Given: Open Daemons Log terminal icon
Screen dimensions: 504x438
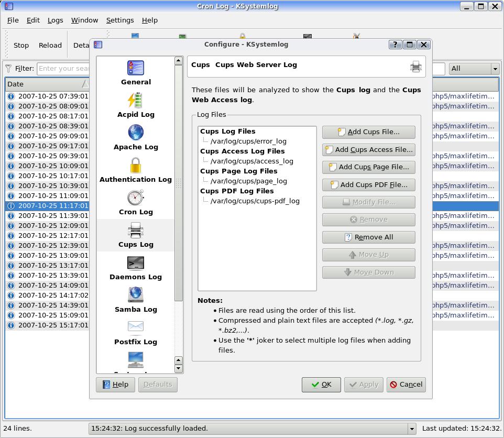Looking at the screenshot, I should (136, 262).
